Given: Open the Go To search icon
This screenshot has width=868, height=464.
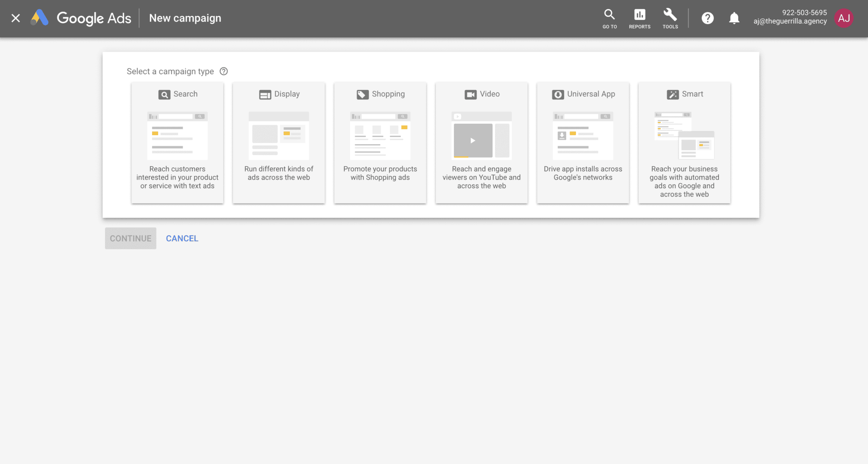Looking at the screenshot, I should [609, 14].
